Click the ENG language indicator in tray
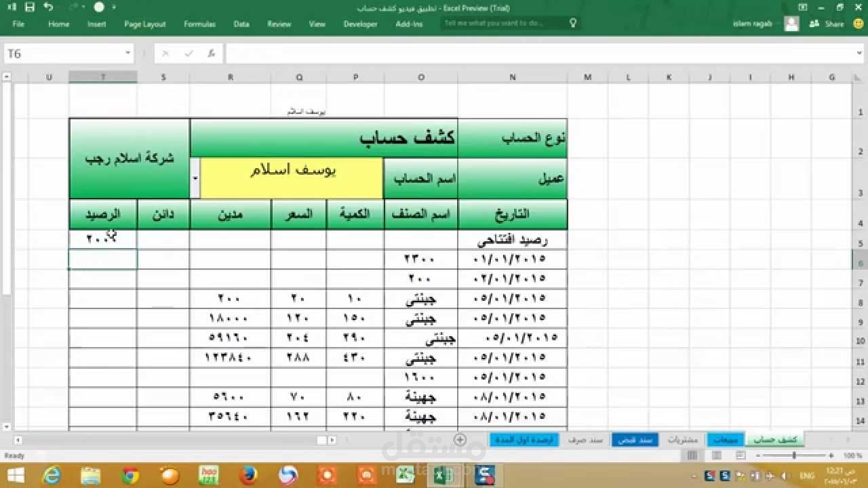The width and height of the screenshot is (868, 488). tap(807, 476)
